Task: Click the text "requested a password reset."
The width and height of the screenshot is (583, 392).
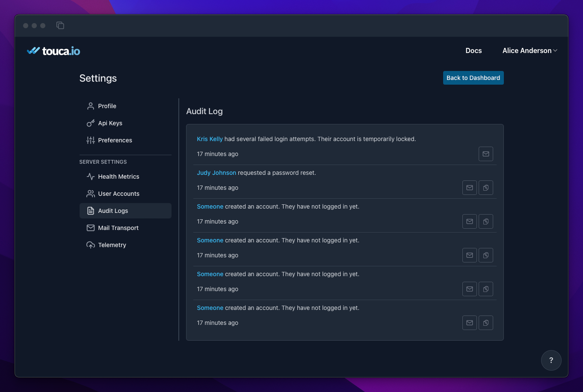Action: click(277, 173)
